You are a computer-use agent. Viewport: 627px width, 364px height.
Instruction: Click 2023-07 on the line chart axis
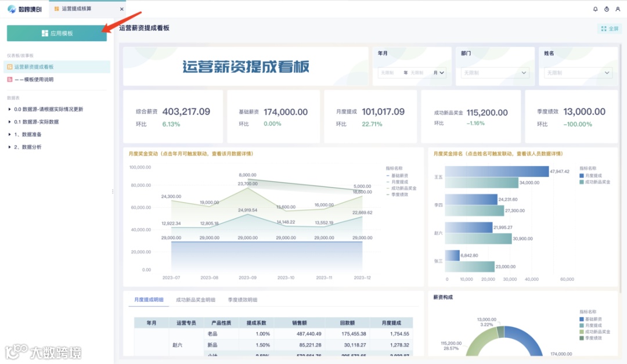pos(171,277)
